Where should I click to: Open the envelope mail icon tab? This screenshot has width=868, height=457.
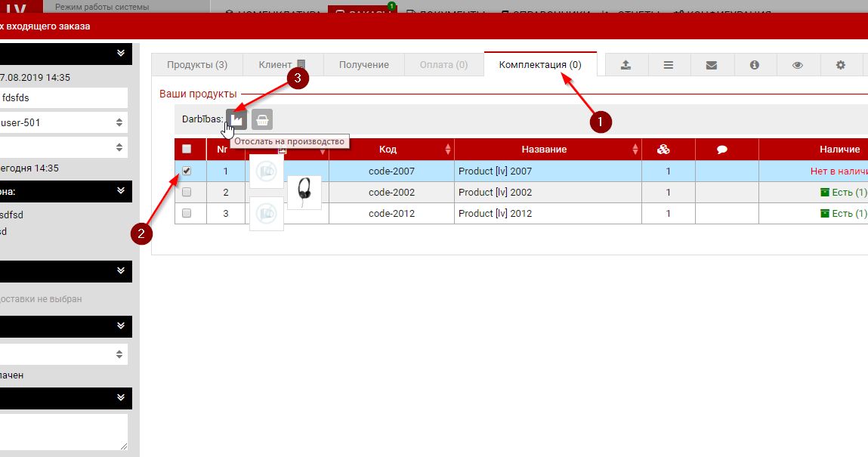pos(711,65)
